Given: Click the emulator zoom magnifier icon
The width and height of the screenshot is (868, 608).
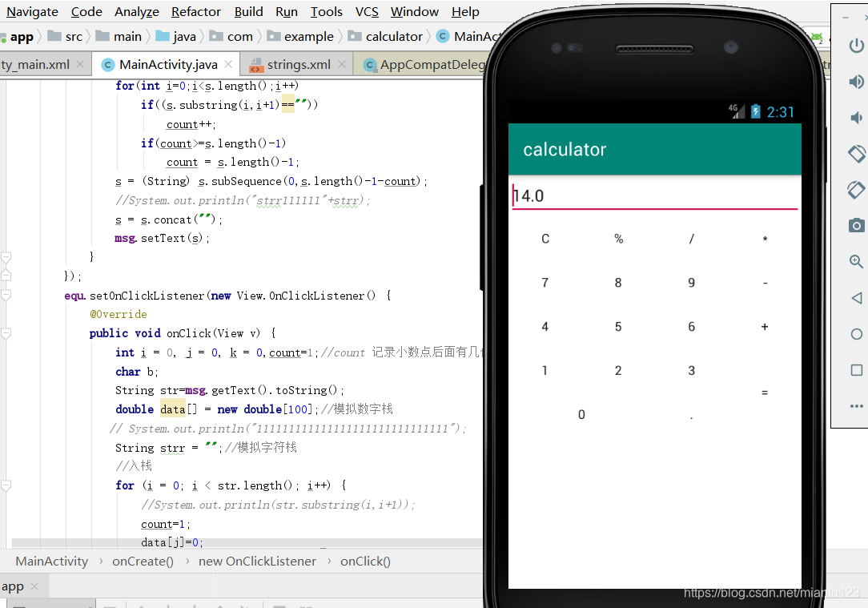Looking at the screenshot, I should click(856, 261).
